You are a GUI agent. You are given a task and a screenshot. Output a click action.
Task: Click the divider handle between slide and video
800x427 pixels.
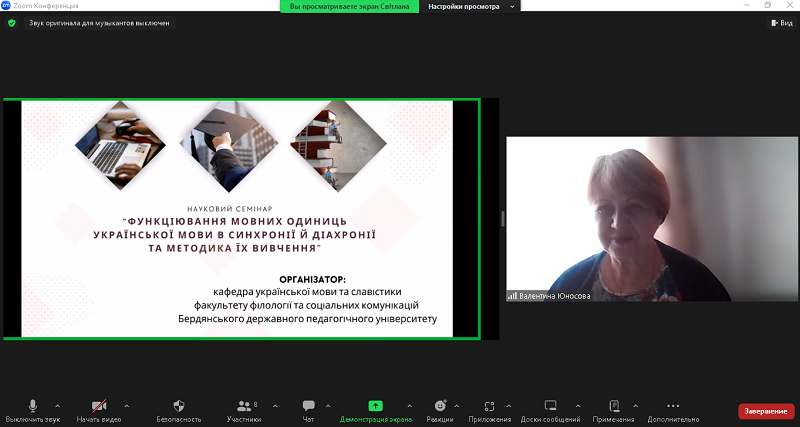point(503,218)
